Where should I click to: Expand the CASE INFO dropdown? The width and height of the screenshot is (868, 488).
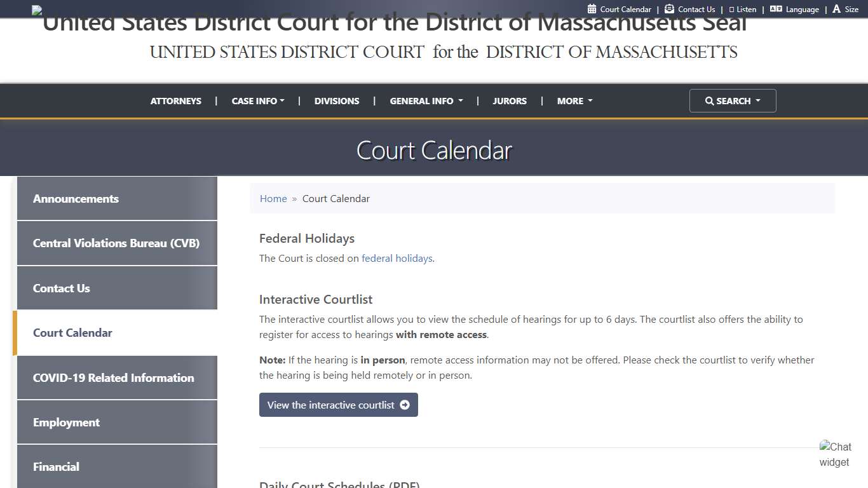(257, 100)
